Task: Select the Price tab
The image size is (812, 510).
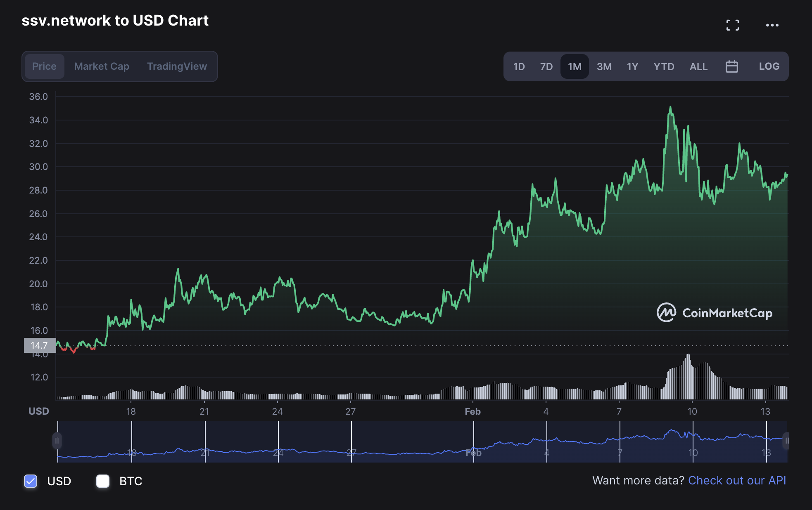Action: [44, 66]
